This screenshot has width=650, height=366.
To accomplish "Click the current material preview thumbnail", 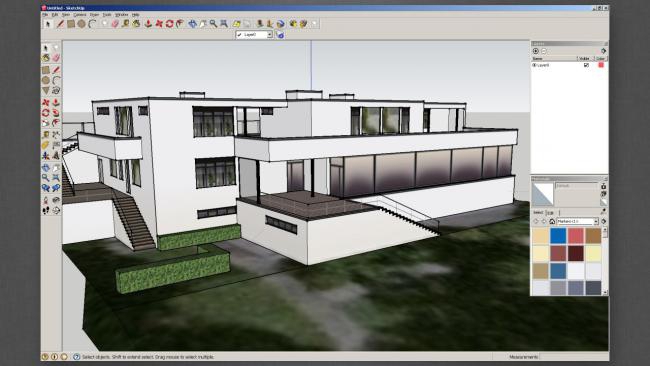I will coord(543,194).
